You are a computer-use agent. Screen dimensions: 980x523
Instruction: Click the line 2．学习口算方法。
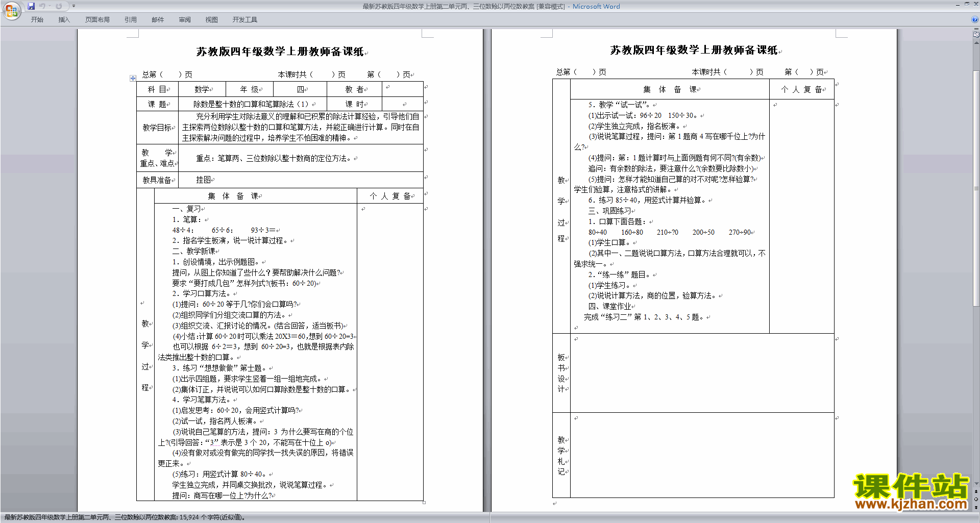pyautogui.click(x=202, y=294)
